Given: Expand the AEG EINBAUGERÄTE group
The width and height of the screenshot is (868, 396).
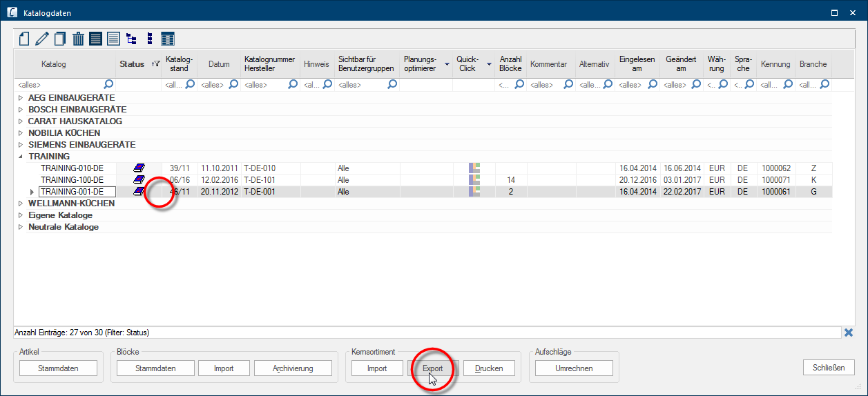Looking at the screenshot, I should click(21, 98).
